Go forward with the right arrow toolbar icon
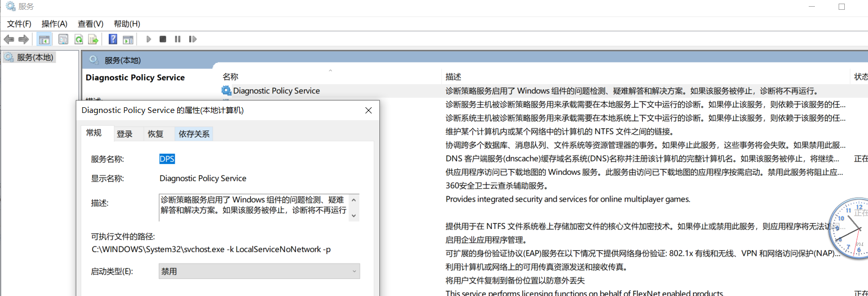 [x=24, y=39]
